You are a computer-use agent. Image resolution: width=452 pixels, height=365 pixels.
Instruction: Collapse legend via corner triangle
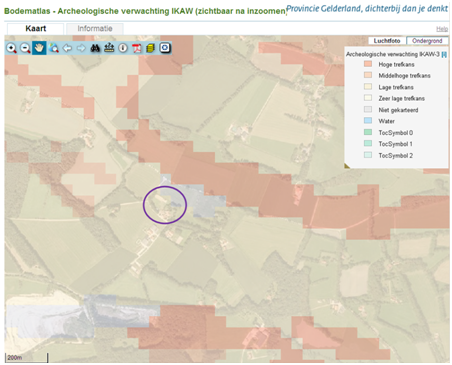347,166
